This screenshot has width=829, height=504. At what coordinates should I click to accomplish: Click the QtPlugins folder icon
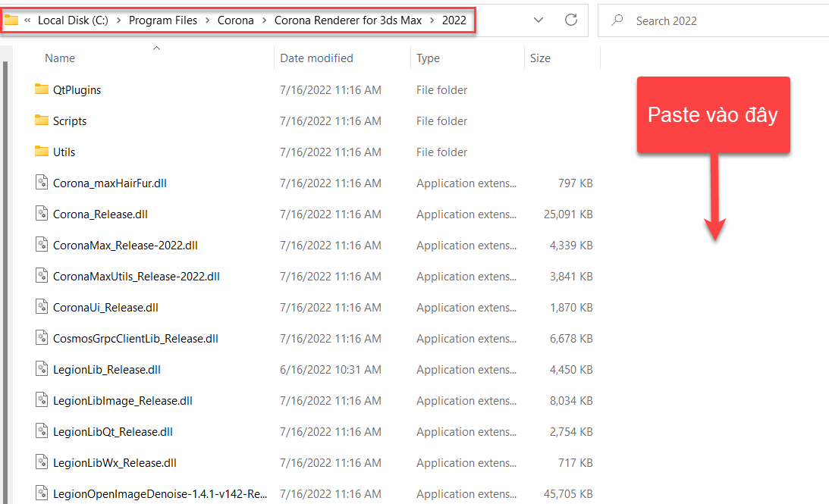coord(42,89)
